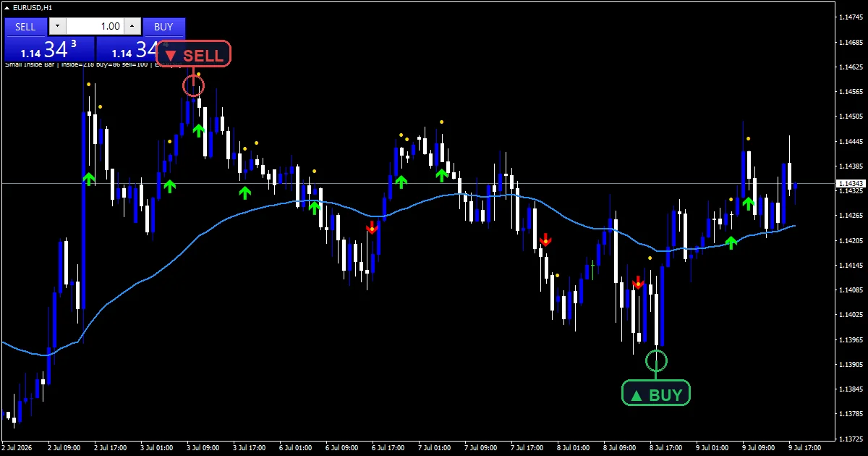Click time axis label 7 Jul 17:00

click(528, 447)
